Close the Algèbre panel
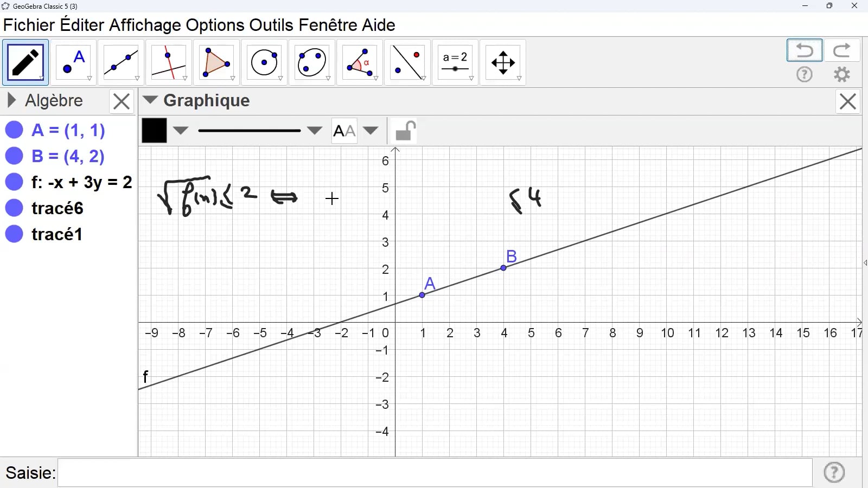Viewport: 868px width, 488px height. point(122,101)
